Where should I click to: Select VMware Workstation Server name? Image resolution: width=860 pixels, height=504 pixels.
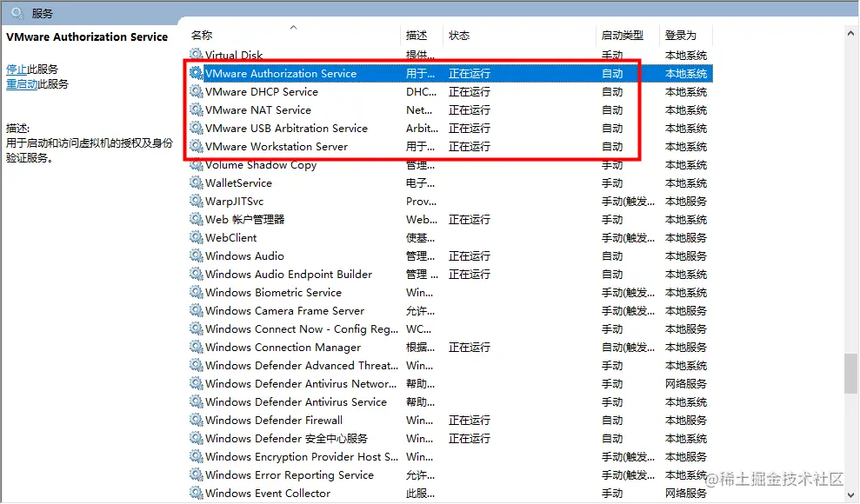(x=277, y=146)
